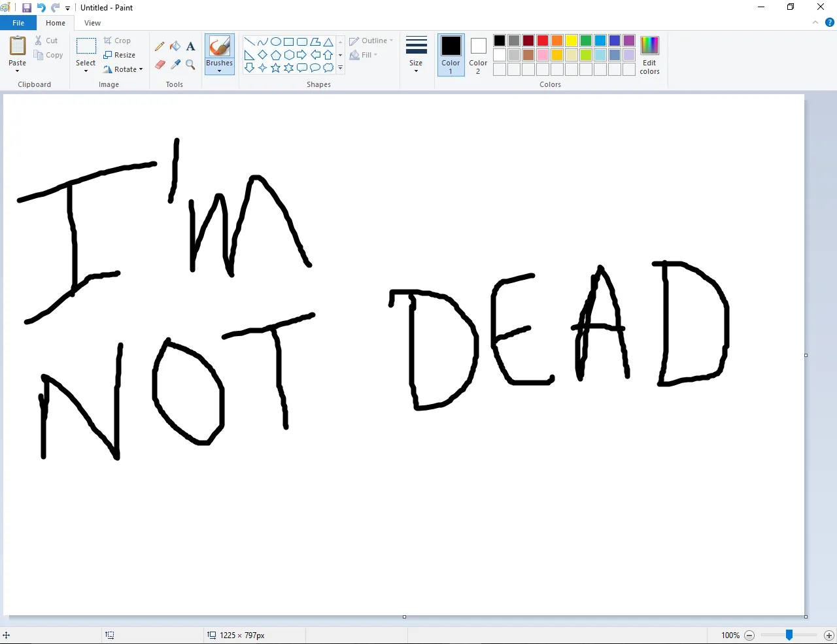837x644 pixels.
Task: Expand the Shapes gallery more arrow
Action: tap(341, 68)
